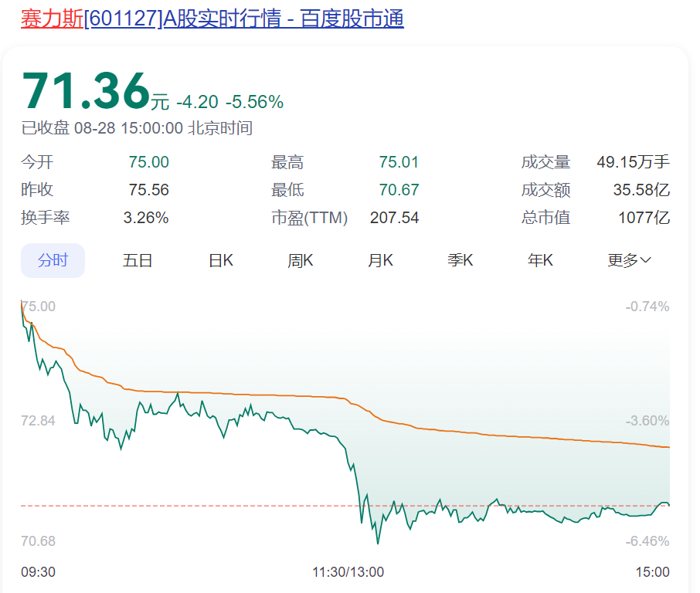Open the 赛力斯[601127]A股实时行情 link
This screenshot has height=593, width=700.
(x=212, y=19)
